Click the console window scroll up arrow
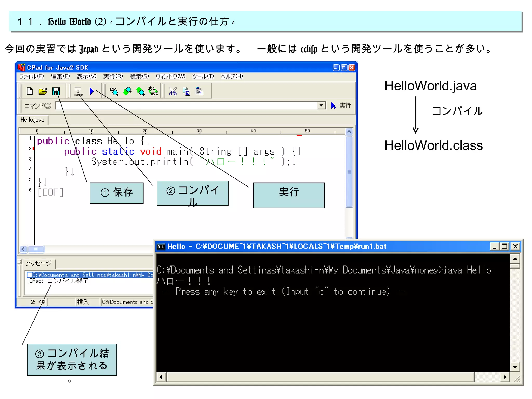Image resolution: width=532 pixels, height=399 pixels. pos(515,258)
